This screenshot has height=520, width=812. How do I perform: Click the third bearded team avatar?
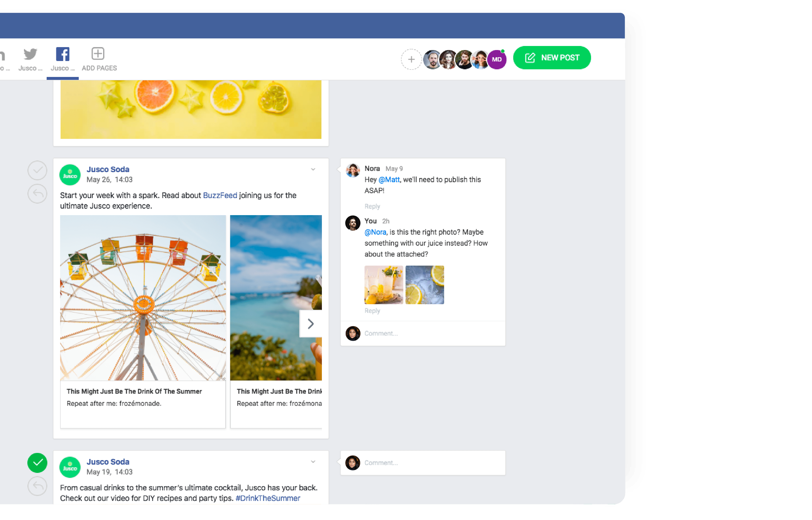[x=464, y=59]
